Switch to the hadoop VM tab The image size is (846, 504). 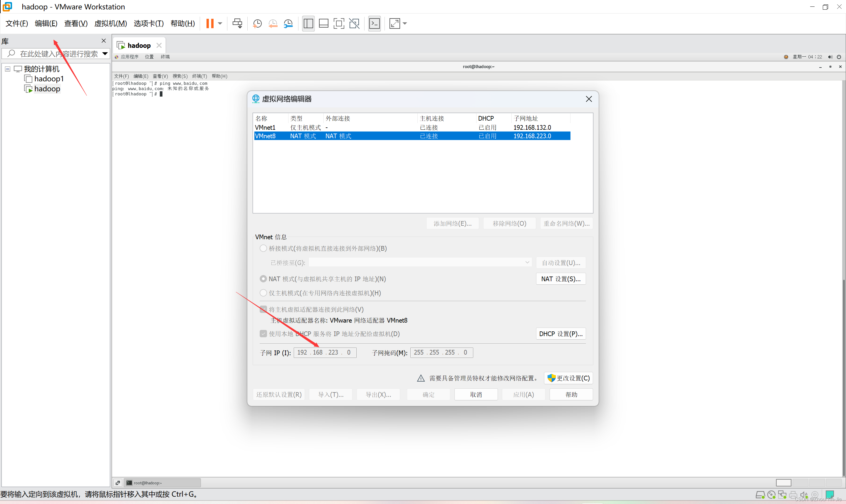(x=139, y=45)
